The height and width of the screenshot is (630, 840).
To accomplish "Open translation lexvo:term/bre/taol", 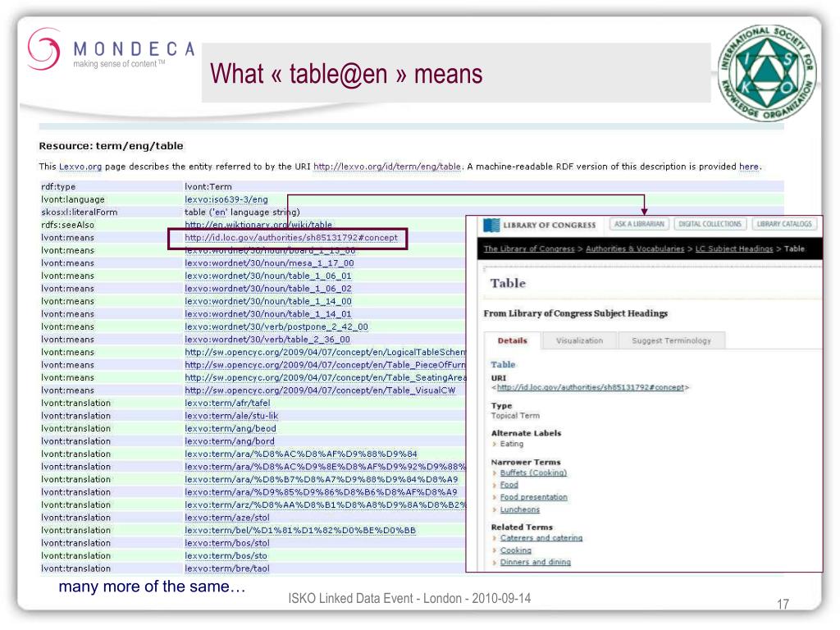I will click(x=227, y=569).
